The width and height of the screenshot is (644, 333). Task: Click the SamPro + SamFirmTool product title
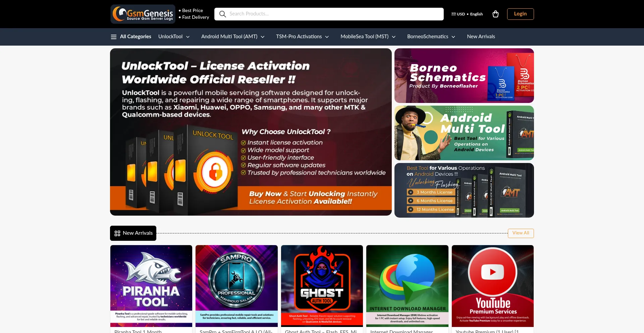click(x=236, y=331)
